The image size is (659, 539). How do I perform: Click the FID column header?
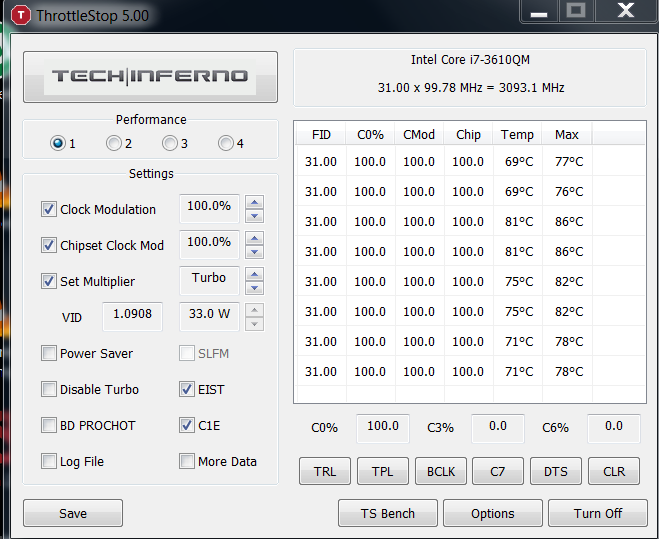pos(321,135)
